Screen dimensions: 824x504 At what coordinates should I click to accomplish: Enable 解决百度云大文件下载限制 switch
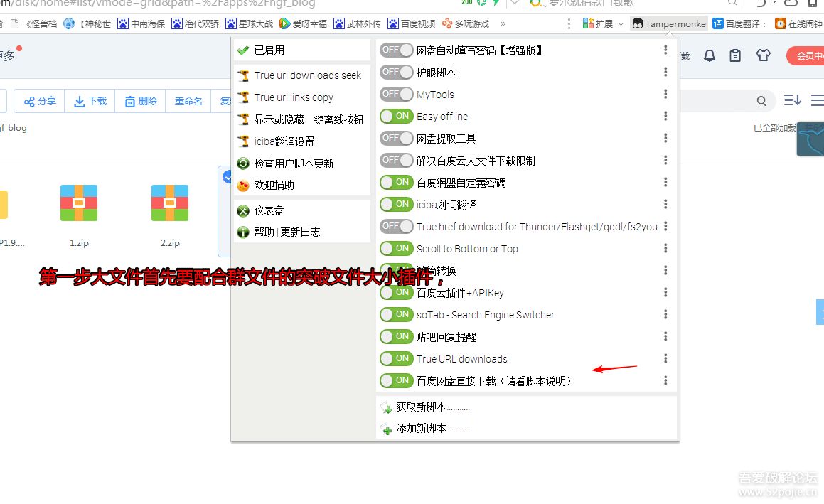[396, 160]
